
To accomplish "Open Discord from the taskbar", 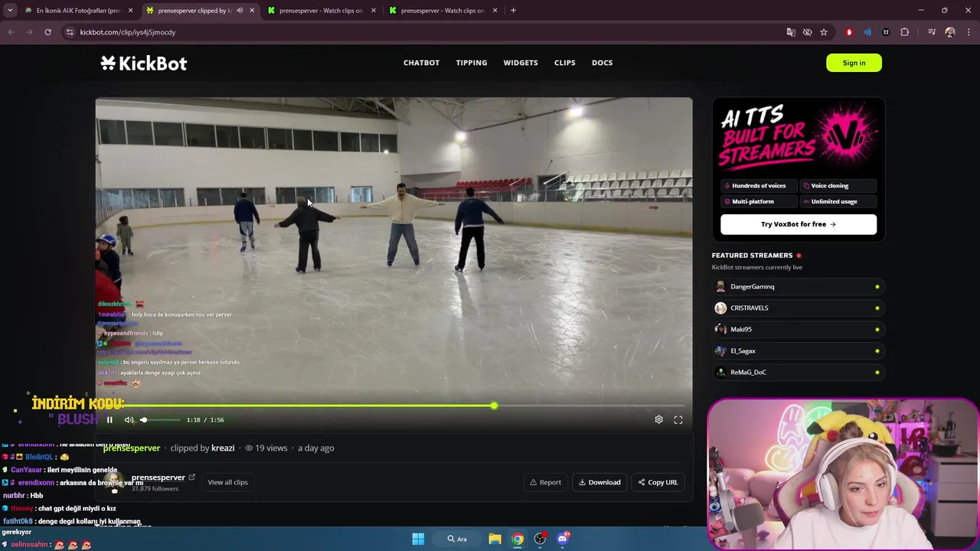I will coord(563,539).
